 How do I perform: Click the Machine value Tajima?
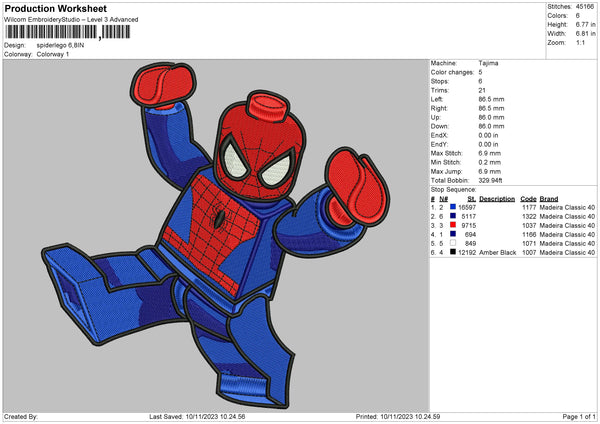click(x=490, y=64)
